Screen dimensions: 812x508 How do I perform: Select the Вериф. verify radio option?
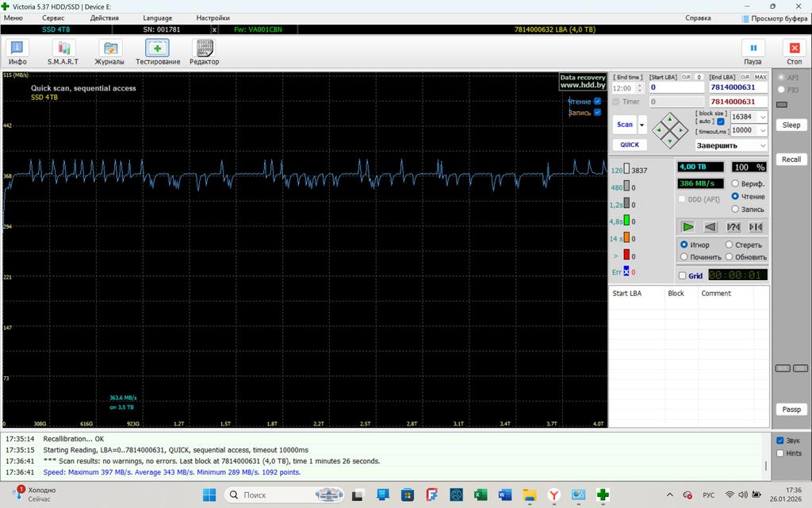point(735,183)
